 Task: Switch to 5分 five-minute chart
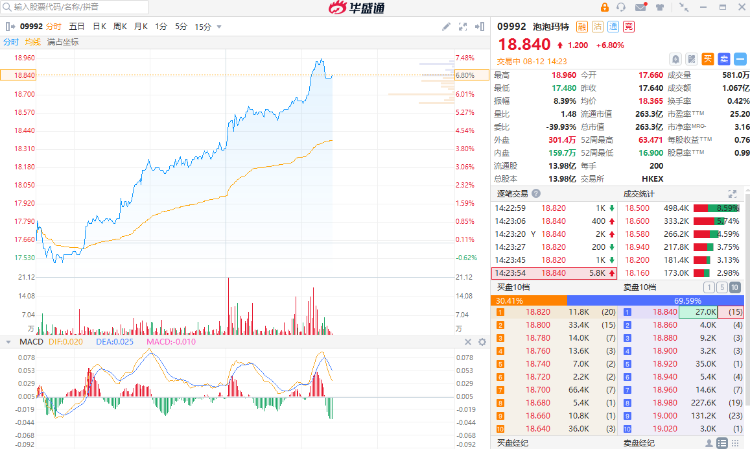pos(181,27)
